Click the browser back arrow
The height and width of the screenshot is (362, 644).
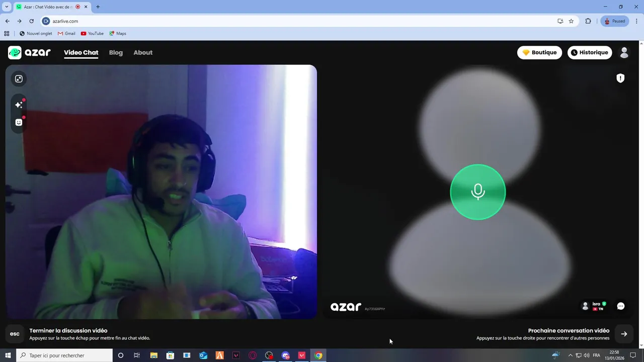coord(7,21)
